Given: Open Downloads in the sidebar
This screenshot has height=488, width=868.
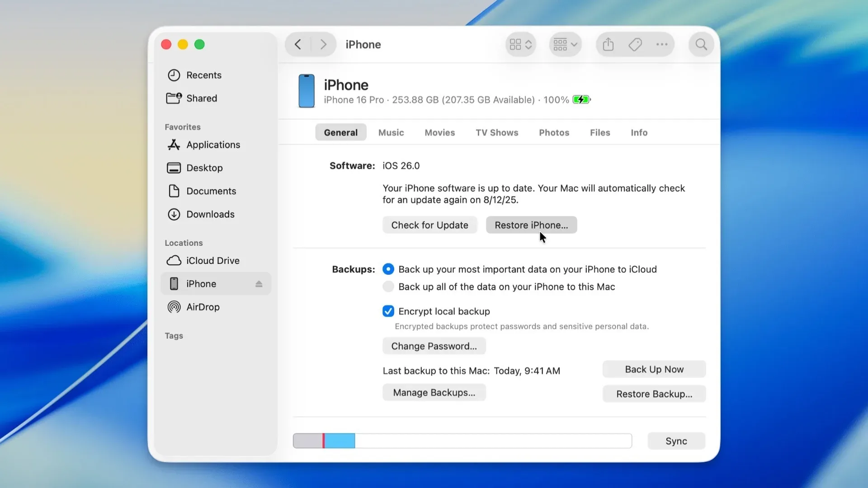Looking at the screenshot, I should point(216,214).
